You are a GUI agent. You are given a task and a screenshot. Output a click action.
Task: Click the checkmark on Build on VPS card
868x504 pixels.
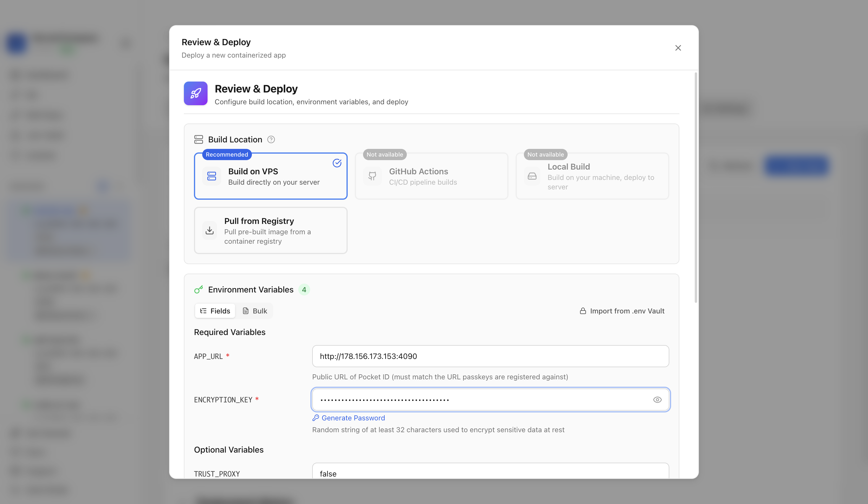tap(337, 163)
